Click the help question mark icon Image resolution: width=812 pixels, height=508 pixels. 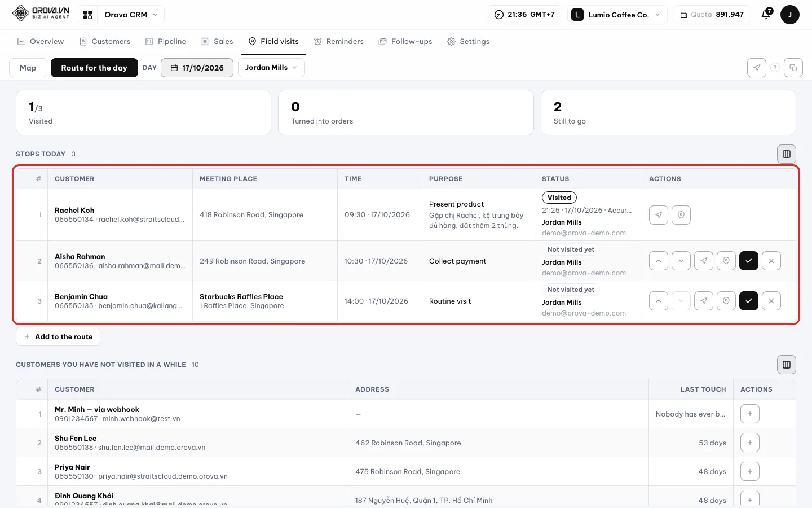[x=775, y=68]
